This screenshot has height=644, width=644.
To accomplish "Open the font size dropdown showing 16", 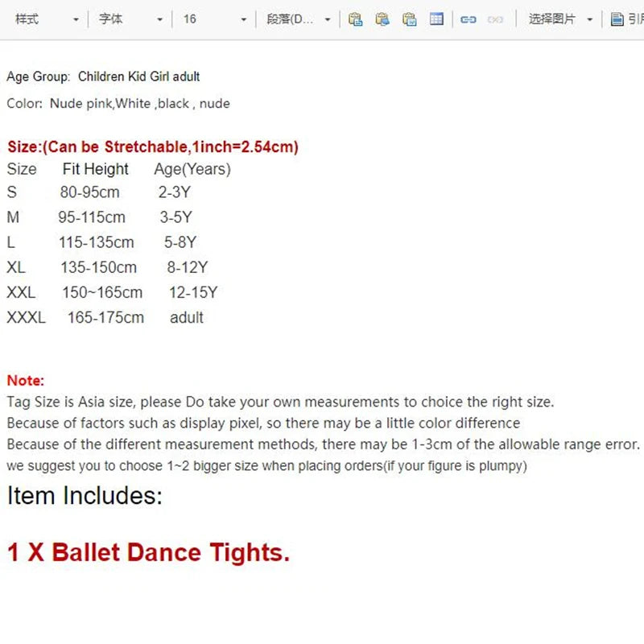I will coord(214,19).
